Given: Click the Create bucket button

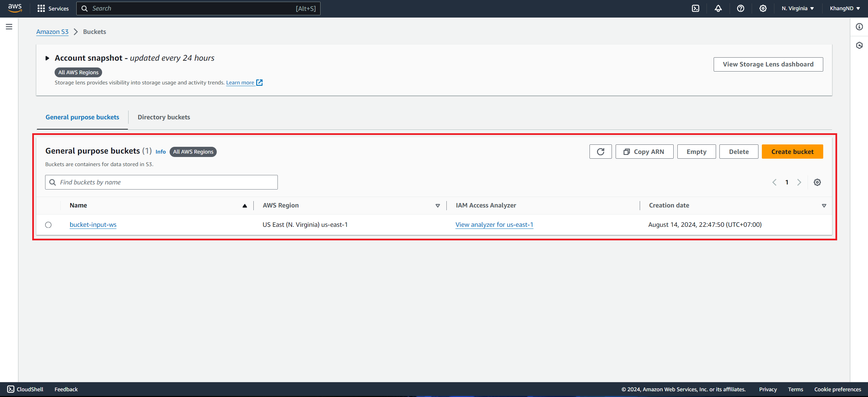Looking at the screenshot, I should click(x=792, y=152).
